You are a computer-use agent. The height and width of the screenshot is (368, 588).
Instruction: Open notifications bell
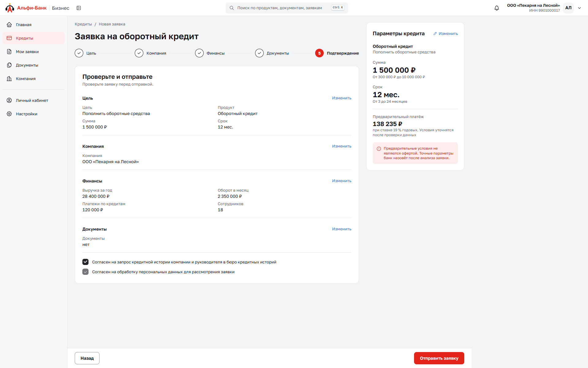click(x=497, y=8)
